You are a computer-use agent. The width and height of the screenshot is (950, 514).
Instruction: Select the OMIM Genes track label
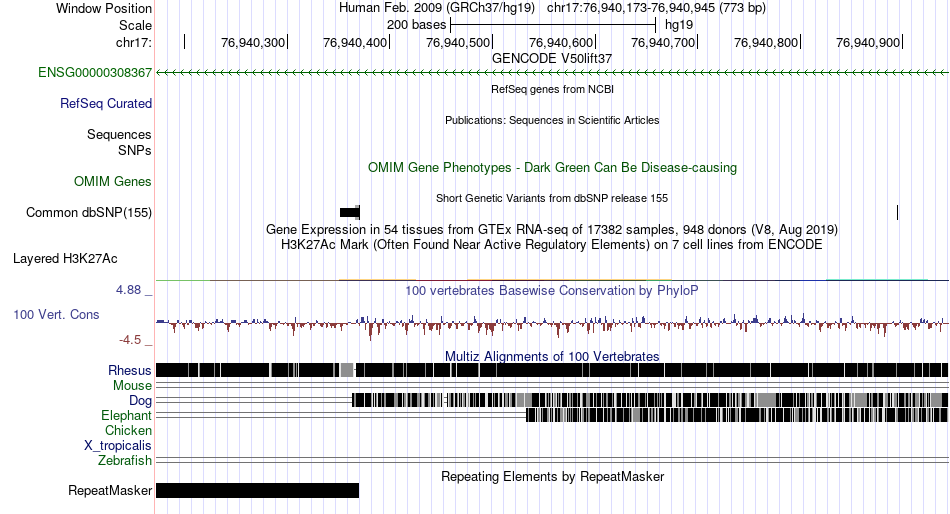[x=112, y=182]
